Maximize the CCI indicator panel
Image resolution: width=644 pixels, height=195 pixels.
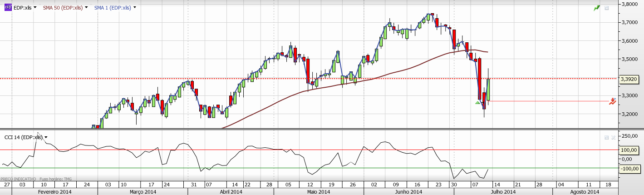coord(606,137)
